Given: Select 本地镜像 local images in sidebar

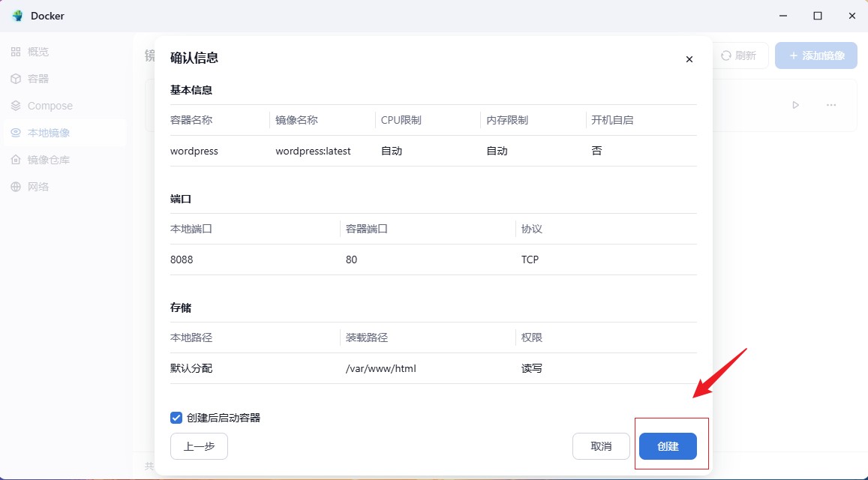Looking at the screenshot, I should 65,133.
